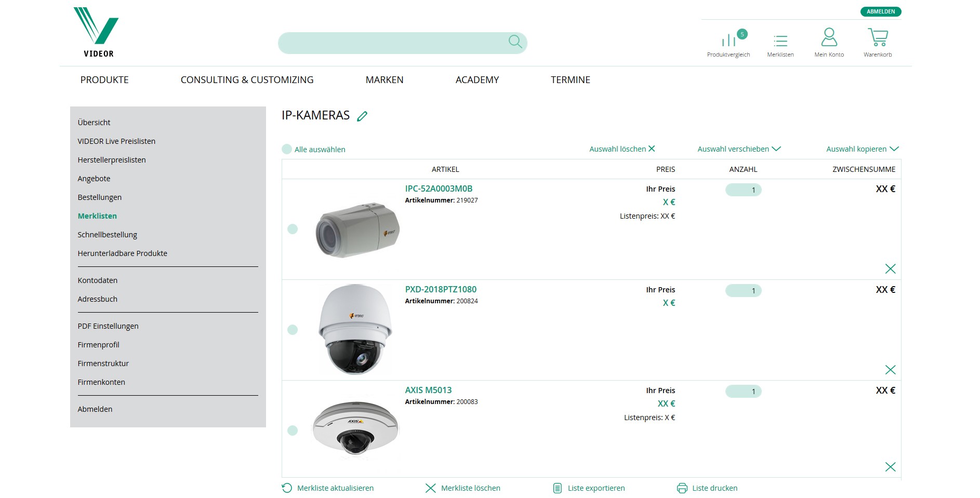Remove IPC-52A0003M0B with its X icon
The width and height of the screenshot is (980, 498).
coord(890,268)
